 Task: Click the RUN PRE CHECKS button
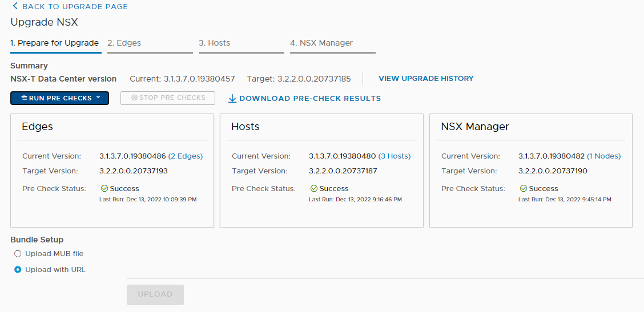point(59,98)
